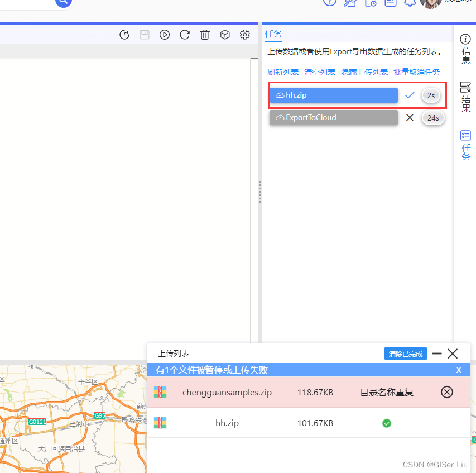Screen dimensions: 476x473
Task: Cancel the chengguansamples.zip upload
Action: pyautogui.click(x=447, y=392)
